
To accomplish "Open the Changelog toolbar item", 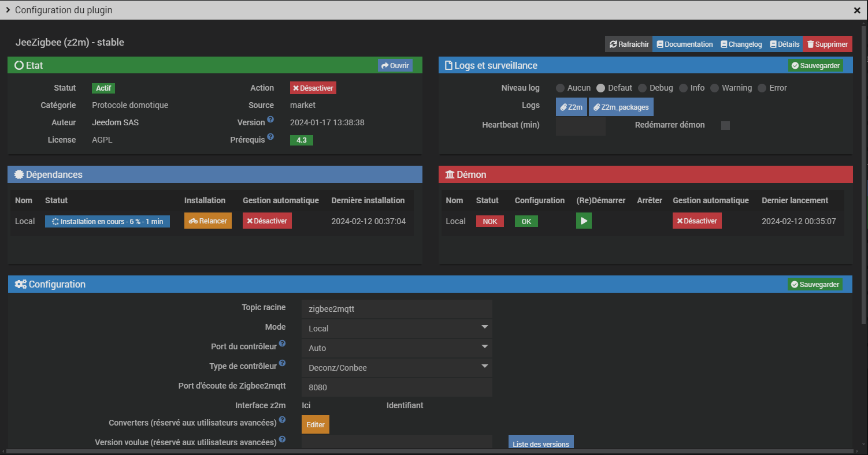I will tap(741, 44).
